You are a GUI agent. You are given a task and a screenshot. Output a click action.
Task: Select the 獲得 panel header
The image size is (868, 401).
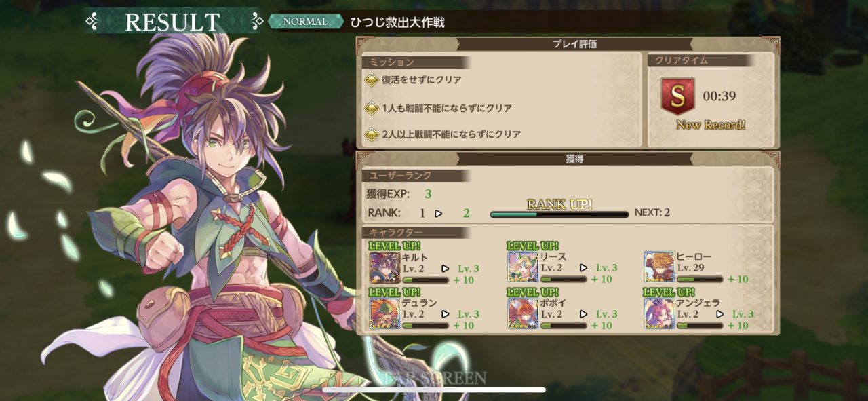tap(574, 159)
